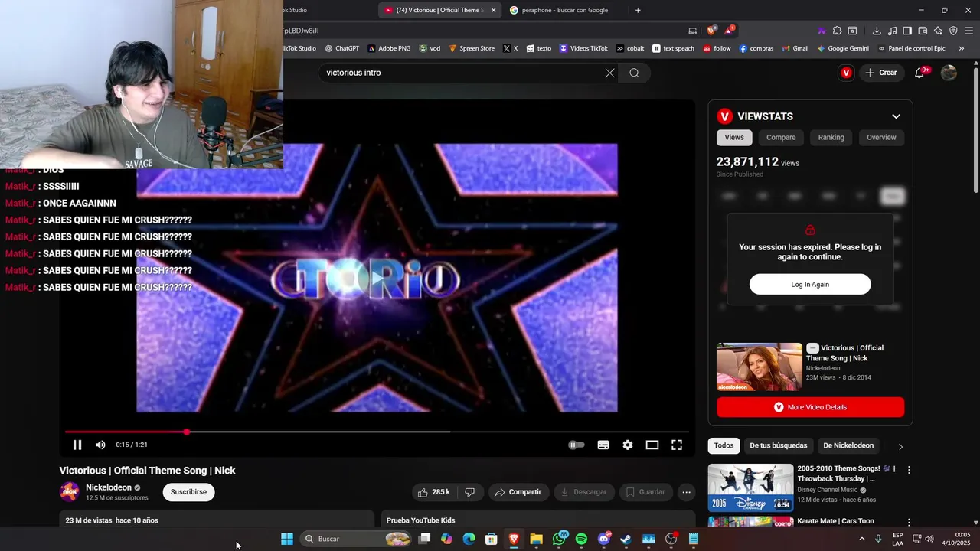
Task: Open browser downloads arrow icon
Action: tap(877, 31)
